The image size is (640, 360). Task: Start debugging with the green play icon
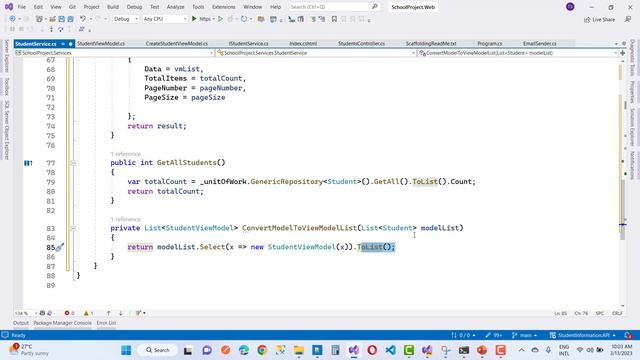(x=194, y=19)
